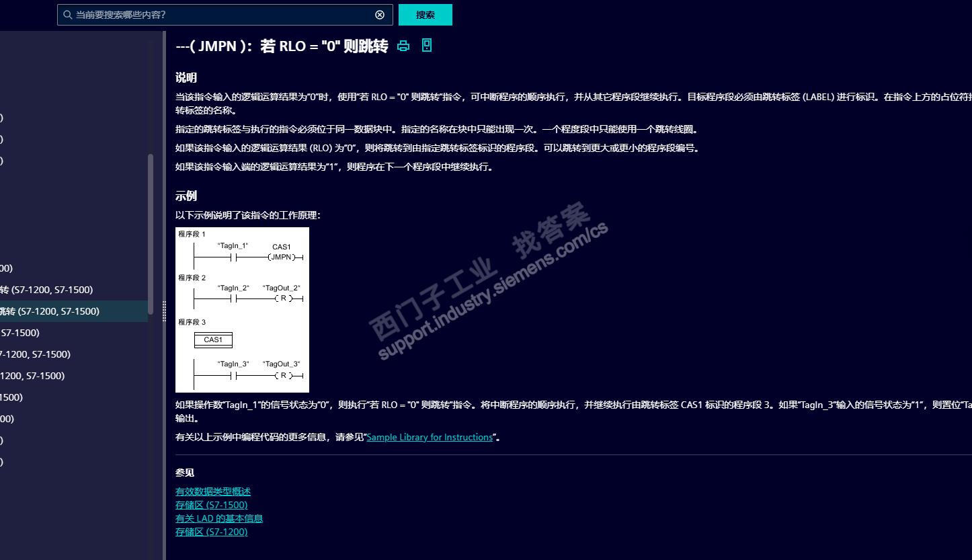
Task: Click the sentence "以下示例说明了该指令的工作原理:"
Action: (248, 215)
